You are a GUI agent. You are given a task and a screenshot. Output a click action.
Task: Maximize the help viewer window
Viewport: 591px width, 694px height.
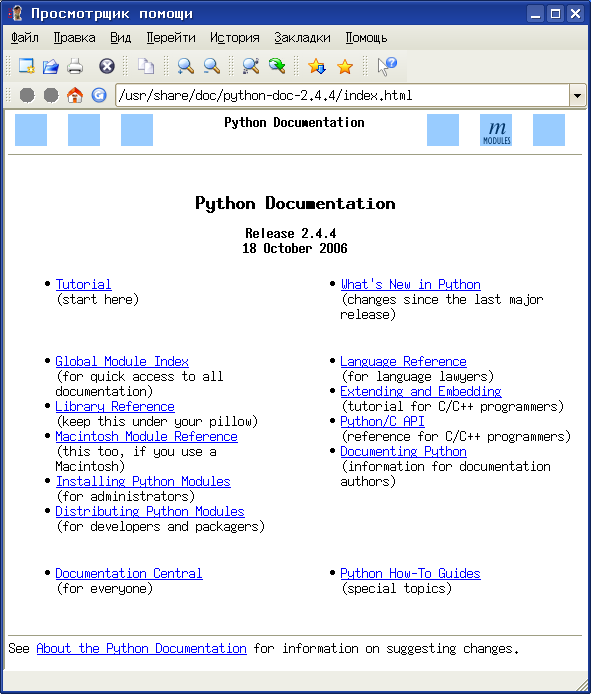click(556, 14)
